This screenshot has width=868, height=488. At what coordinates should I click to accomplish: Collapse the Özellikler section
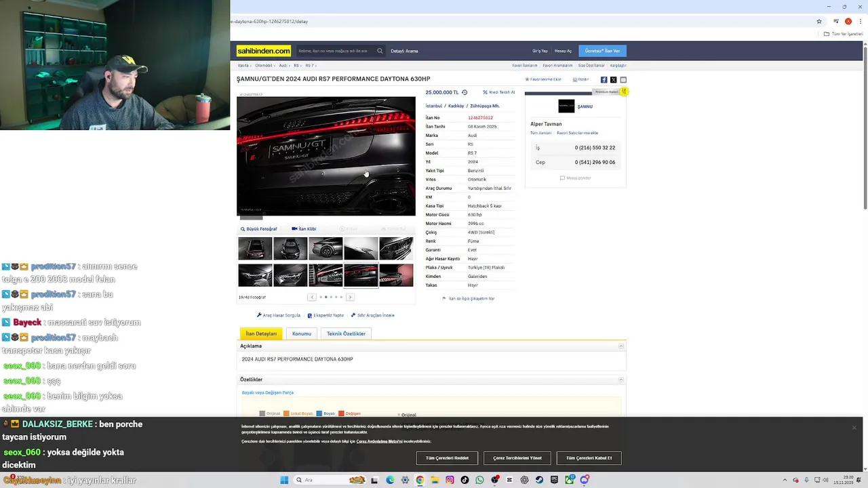pyautogui.click(x=620, y=380)
